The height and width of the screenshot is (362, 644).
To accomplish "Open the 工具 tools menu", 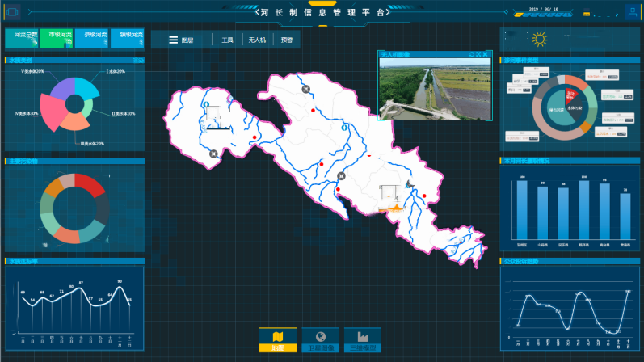I will tap(227, 39).
